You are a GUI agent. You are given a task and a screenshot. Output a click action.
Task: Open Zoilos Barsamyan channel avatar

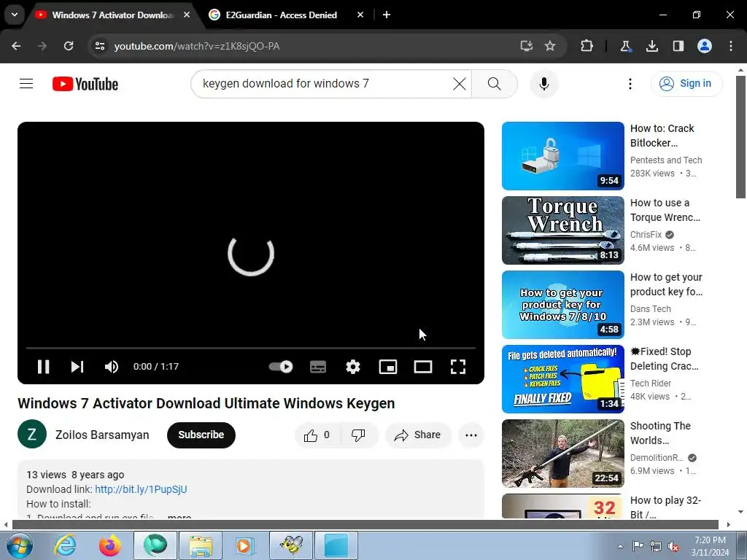point(32,435)
